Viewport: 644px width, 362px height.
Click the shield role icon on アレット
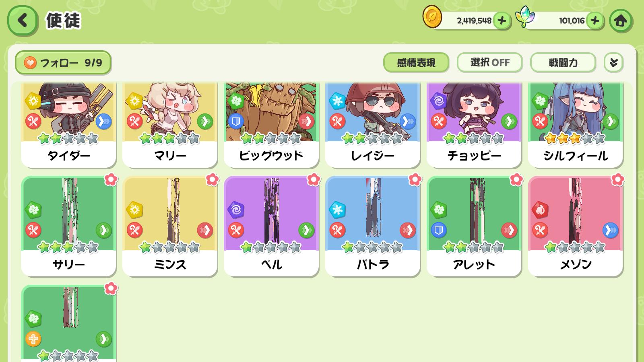click(x=439, y=230)
